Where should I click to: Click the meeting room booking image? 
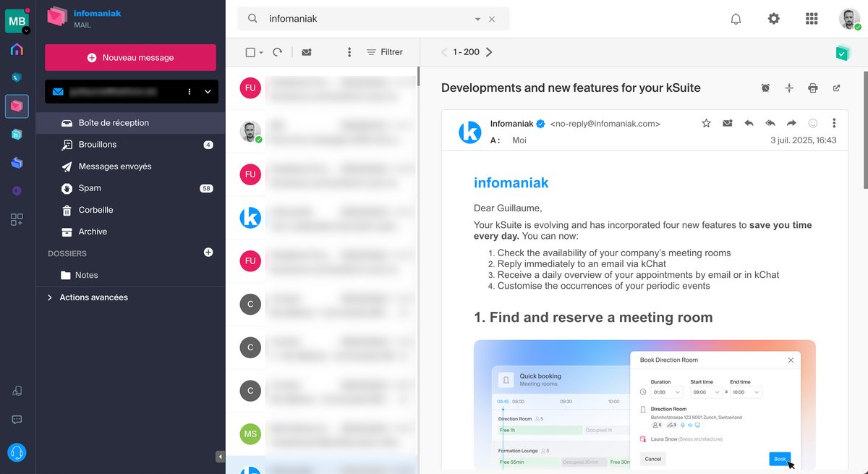644,405
